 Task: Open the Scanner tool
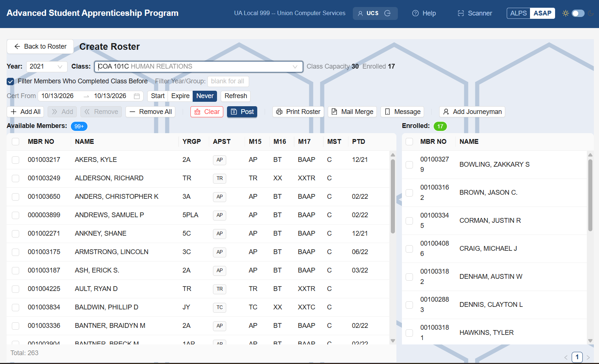(475, 13)
